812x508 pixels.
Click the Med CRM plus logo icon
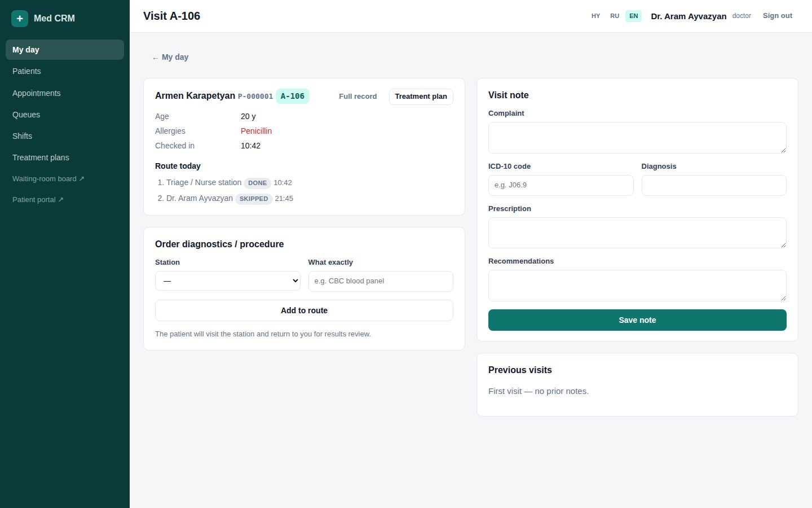pyautogui.click(x=20, y=18)
